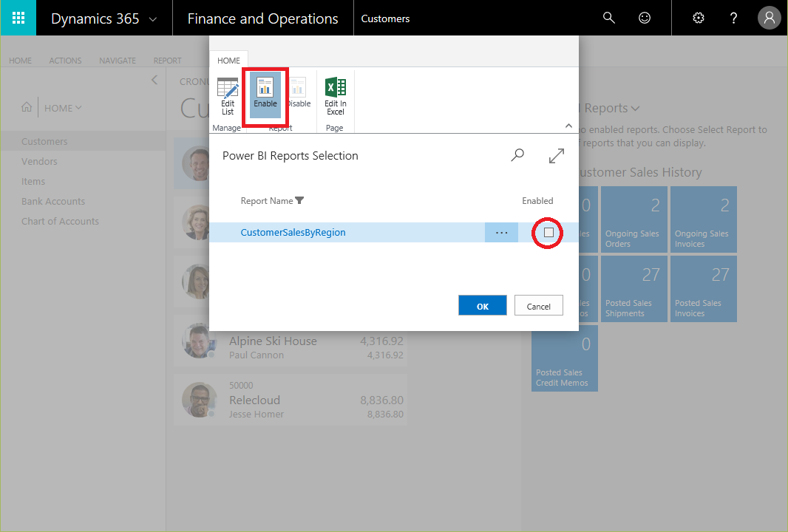Open the row options ellipsis for CustomerSalesByRegion
This screenshot has width=788, height=532.
tap(501, 233)
